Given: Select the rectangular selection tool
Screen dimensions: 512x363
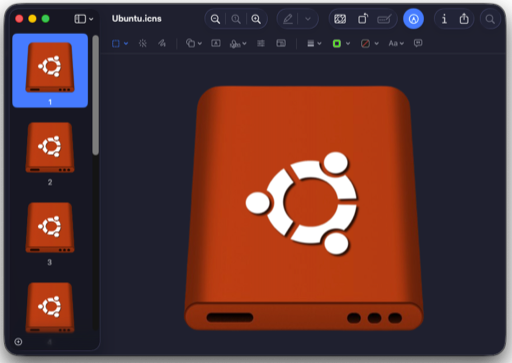Looking at the screenshot, I should coord(116,43).
